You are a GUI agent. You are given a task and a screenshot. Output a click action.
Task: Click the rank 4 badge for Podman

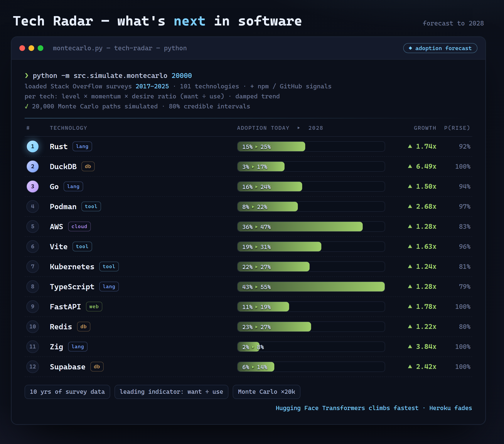point(33,206)
